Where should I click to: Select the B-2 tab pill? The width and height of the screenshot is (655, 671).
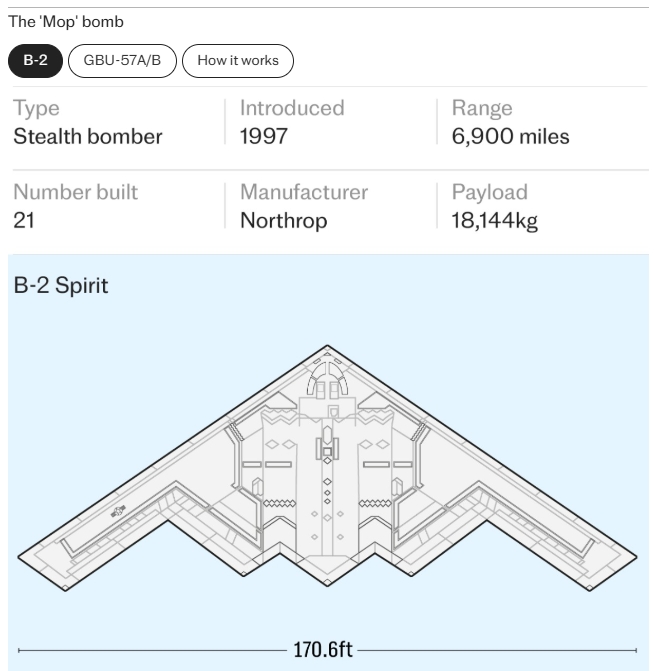[x=36, y=61]
